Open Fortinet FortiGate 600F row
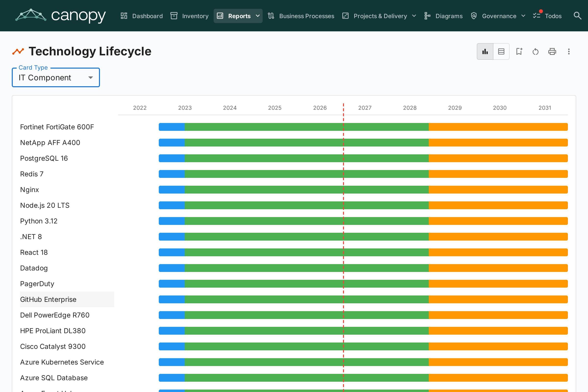 (57, 127)
